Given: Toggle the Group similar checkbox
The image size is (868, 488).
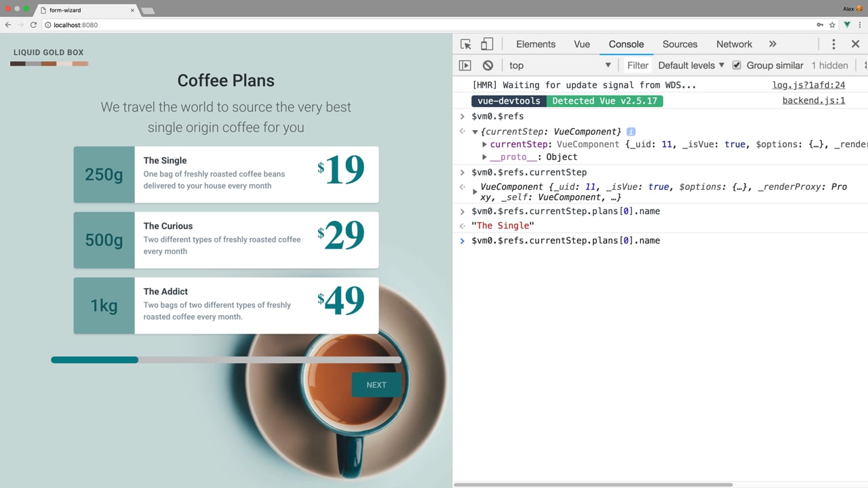Looking at the screenshot, I should coord(736,65).
